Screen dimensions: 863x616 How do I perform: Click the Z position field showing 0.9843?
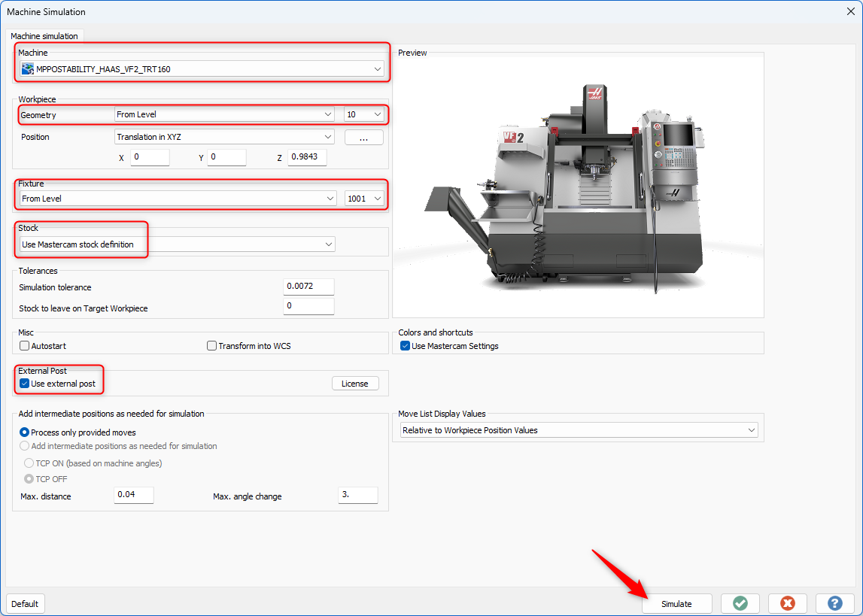click(x=307, y=157)
